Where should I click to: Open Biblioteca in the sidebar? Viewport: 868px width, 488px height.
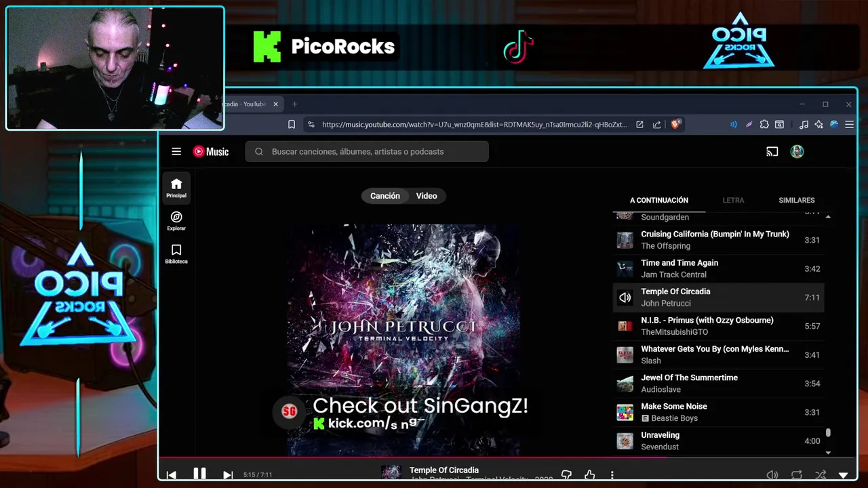pyautogui.click(x=176, y=254)
